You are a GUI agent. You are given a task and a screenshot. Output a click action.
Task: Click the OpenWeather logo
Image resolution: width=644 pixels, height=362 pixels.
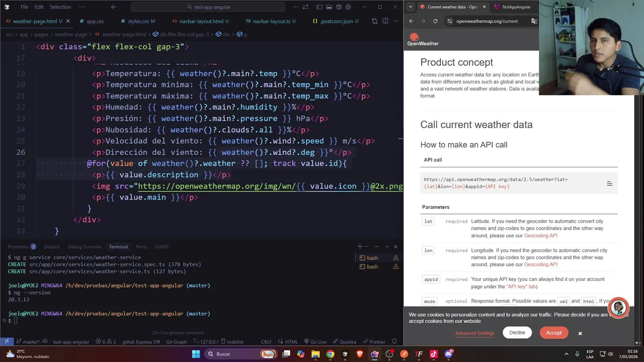[423, 40]
